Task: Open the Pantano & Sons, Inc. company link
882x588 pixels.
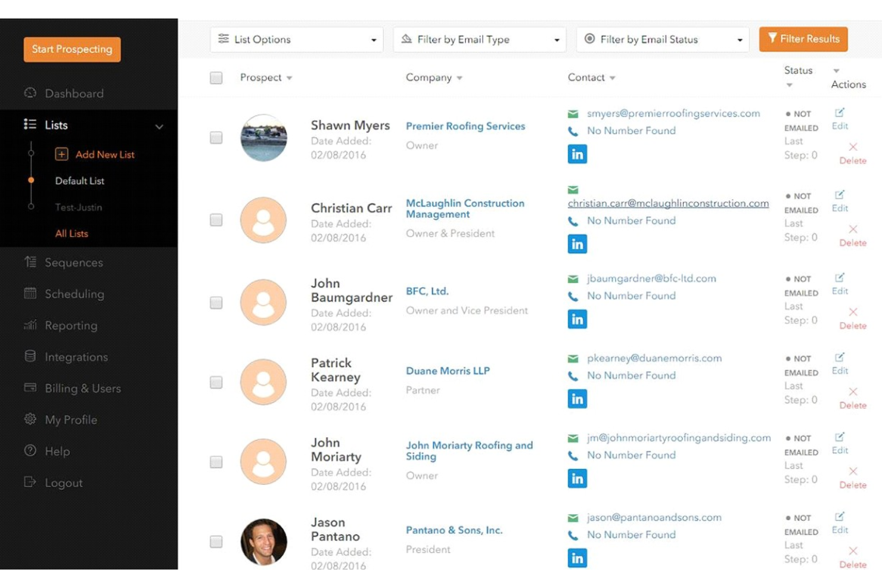Action: [x=454, y=530]
